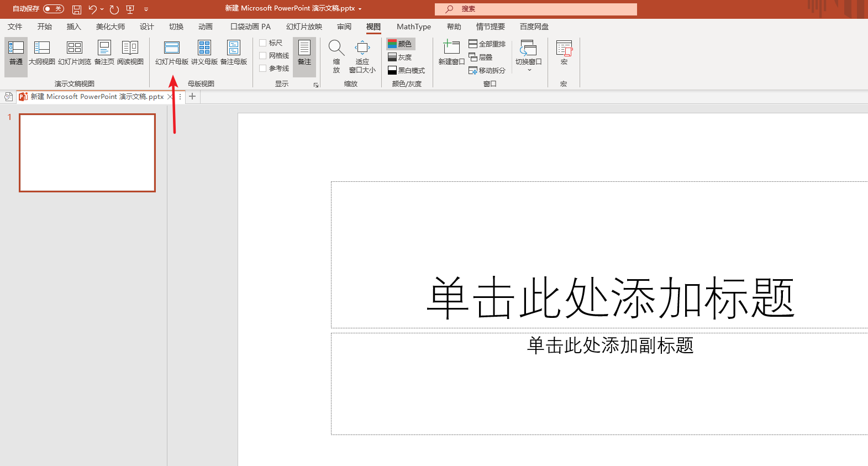The height and width of the screenshot is (466, 868).
Task: Open the Animations tab (动画)
Action: pos(206,27)
